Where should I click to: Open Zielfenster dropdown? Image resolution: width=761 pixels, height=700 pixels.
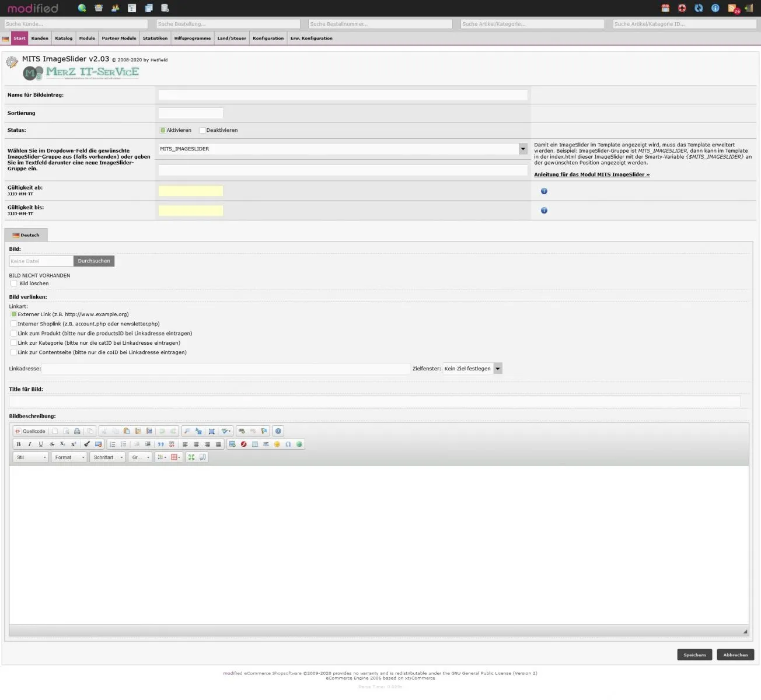[x=472, y=369]
